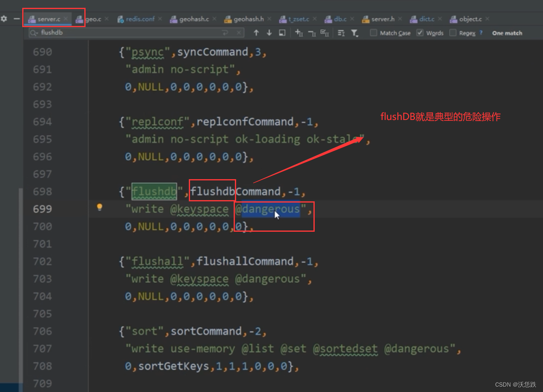The width and height of the screenshot is (543, 392).
Task: Go to previous search occurrence
Action: (x=256, y=32)
